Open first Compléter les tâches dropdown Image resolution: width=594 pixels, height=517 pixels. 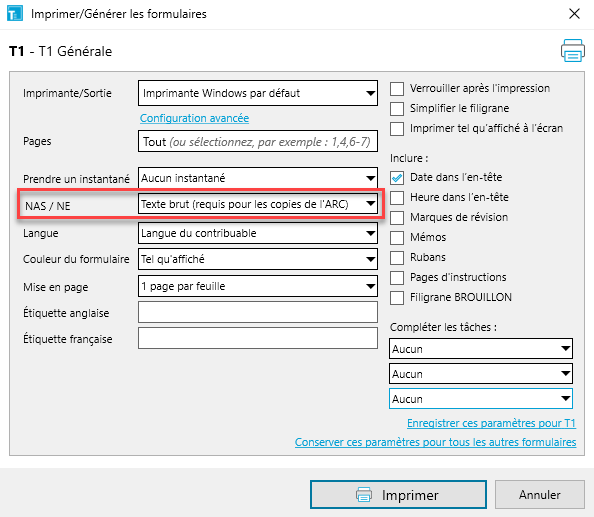481,348
